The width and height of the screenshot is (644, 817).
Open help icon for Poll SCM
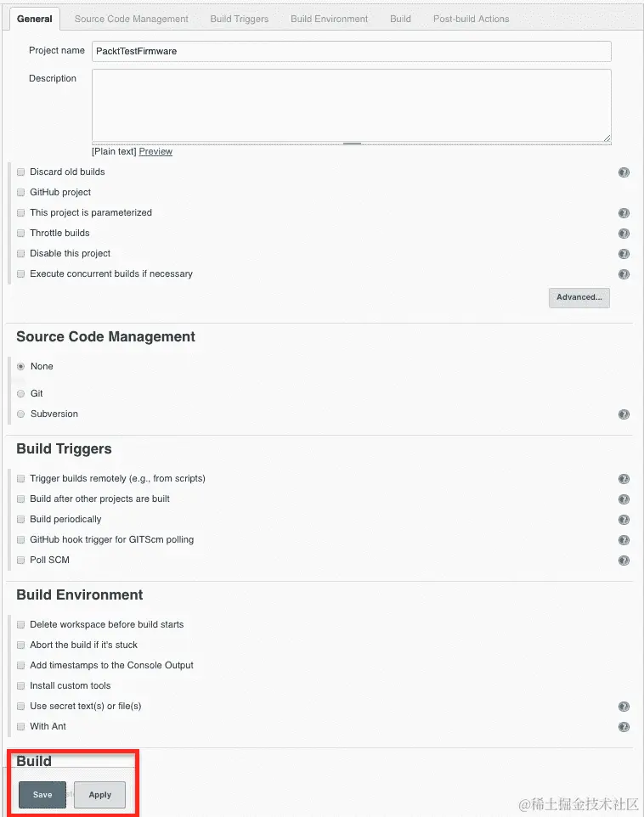tap(624, 561)
